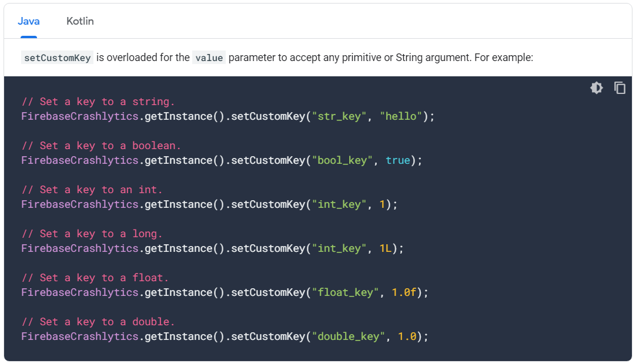Click the 1.0 double value
The height and width of the screenshot is (364, 636).
(x=407, y=336)
